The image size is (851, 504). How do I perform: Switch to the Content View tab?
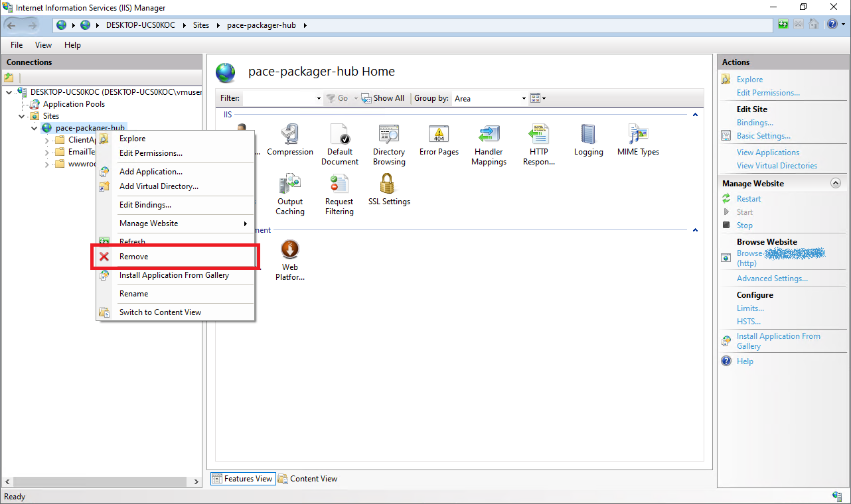pyautogui.click(x=308, y=479)
